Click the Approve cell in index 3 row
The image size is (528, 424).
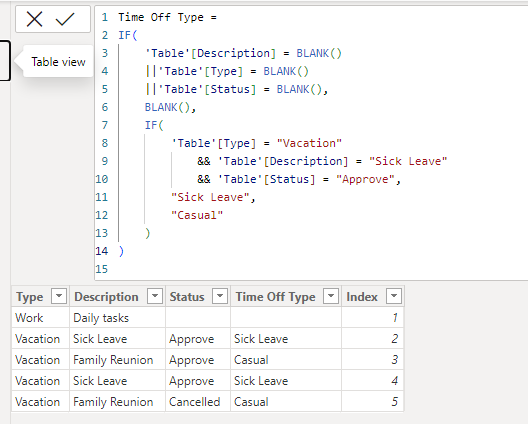coord(198,360)
